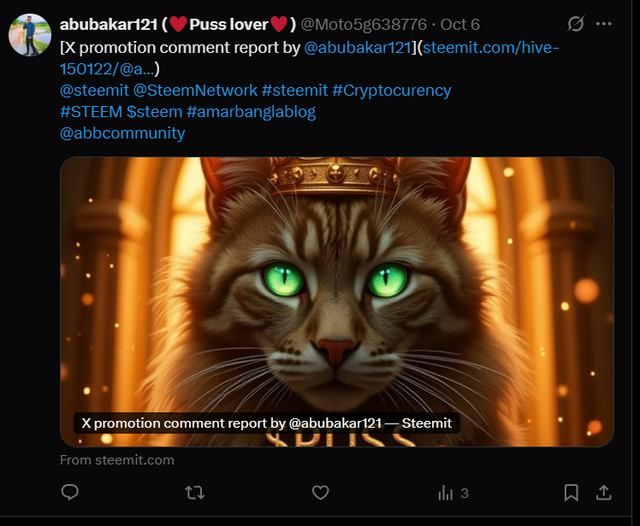Click the share upload icon
The height and width of the screenshot is (526, 640).
(x=604, y=492)
